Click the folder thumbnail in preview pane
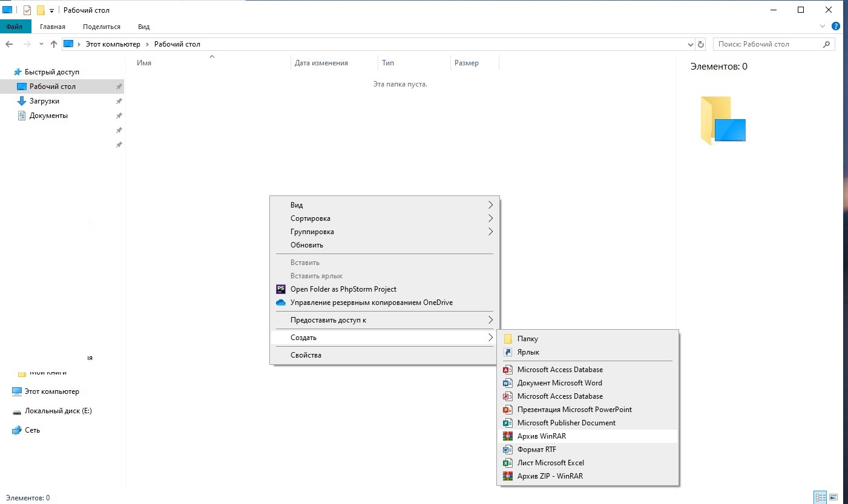Image resolution: width=848 pixels, height=504 pixels. click(723, 120)
